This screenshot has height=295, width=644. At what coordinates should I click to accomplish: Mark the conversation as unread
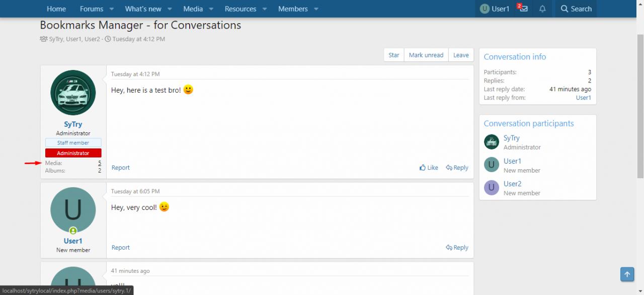click(426, 55)
